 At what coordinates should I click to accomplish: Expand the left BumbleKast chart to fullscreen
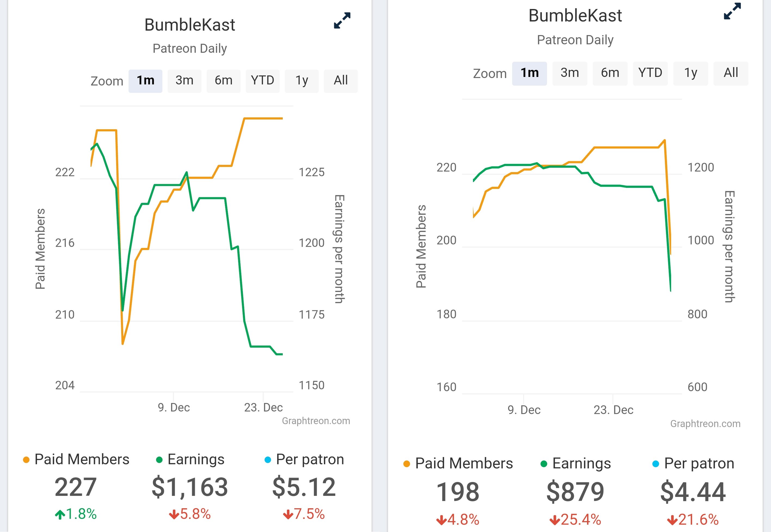(x=342, y=21)
